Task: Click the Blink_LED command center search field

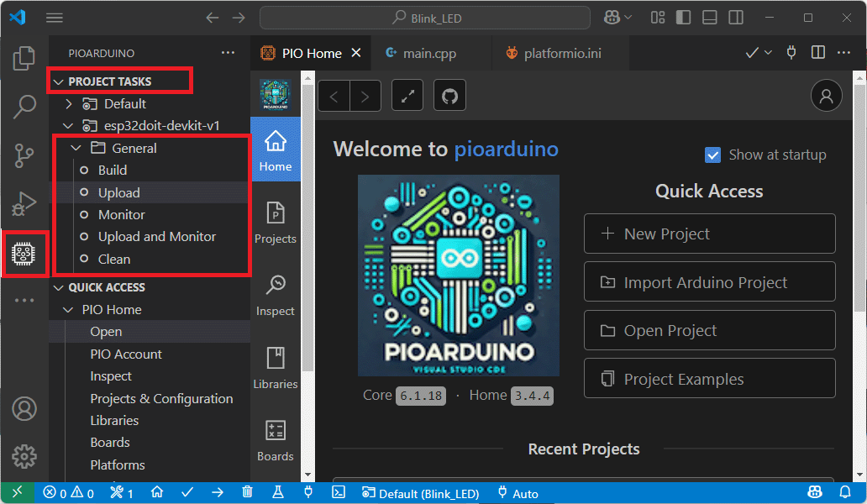Action: click(424, 18)
